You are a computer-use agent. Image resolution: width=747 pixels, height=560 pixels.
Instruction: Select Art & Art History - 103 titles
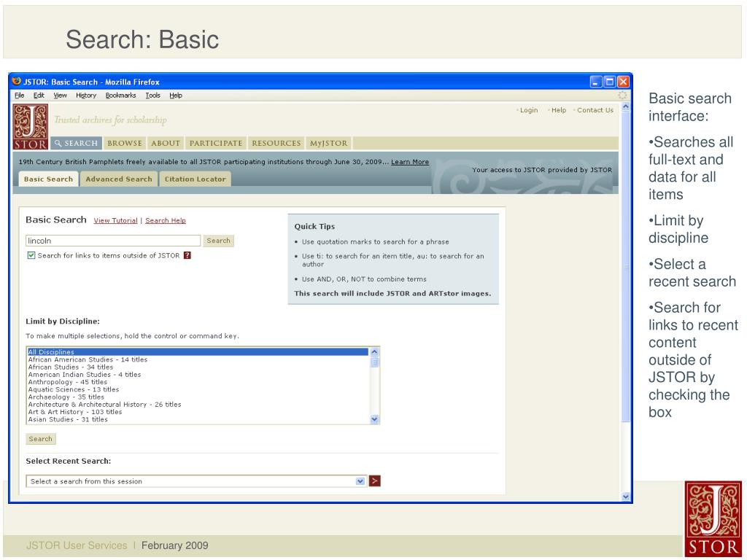tap(198, 412)
